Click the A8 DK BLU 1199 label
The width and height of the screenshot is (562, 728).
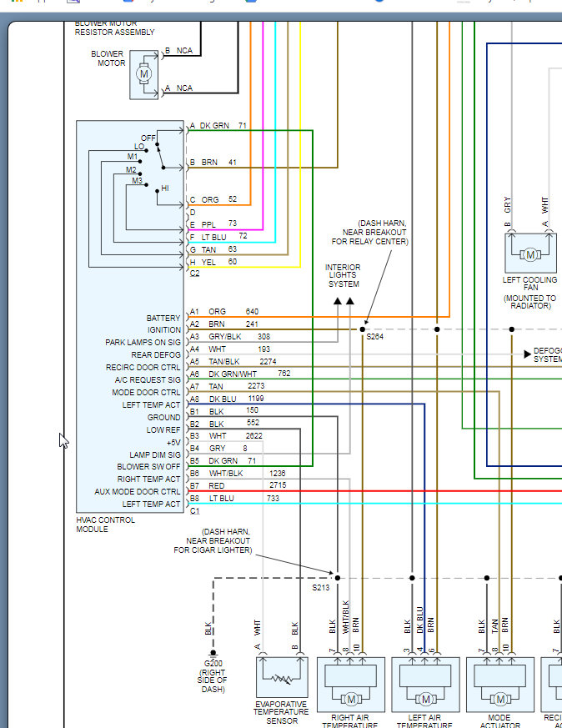point(227,399)
